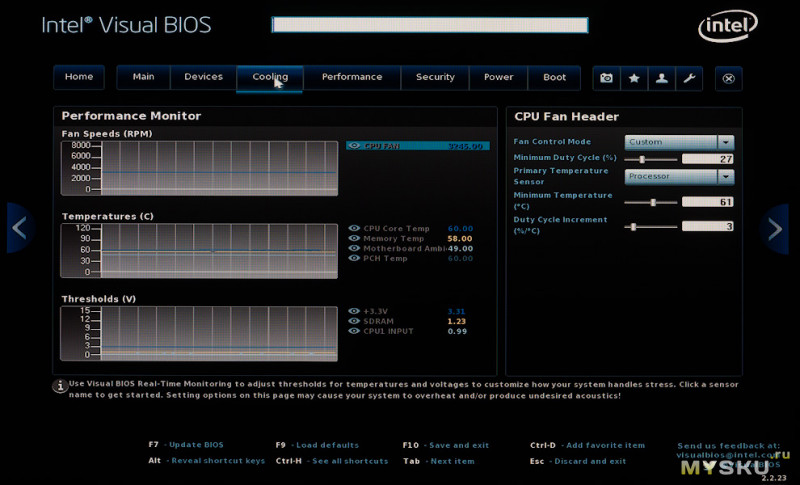
Task: Toggle Memory Temp eye icon
Action: tap(354, 238)
